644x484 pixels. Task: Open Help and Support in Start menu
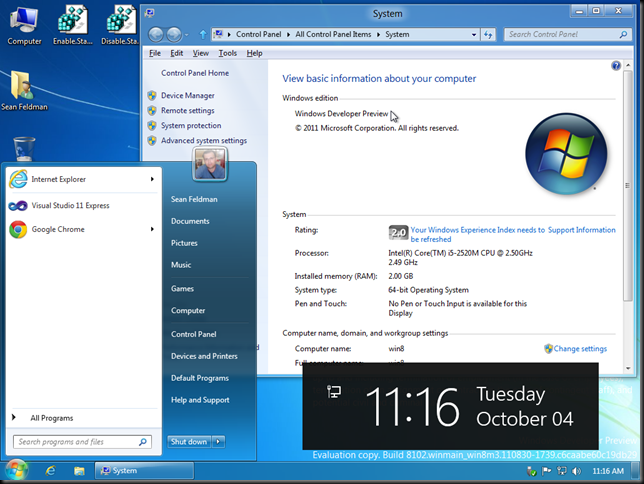pyautogui.click(x=200, y=400)
